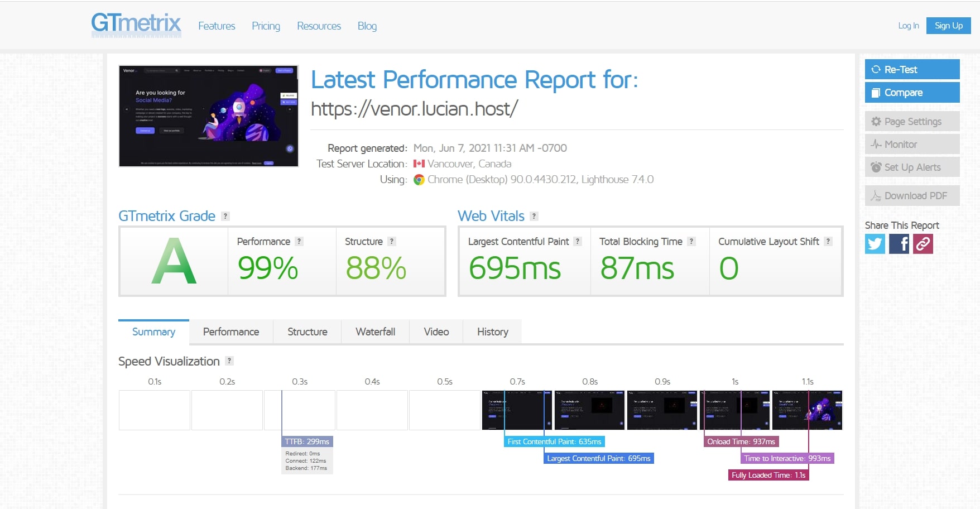980x509 pixels.
Task: Show Performance score help tooltip
Action: tap(299, 241)
